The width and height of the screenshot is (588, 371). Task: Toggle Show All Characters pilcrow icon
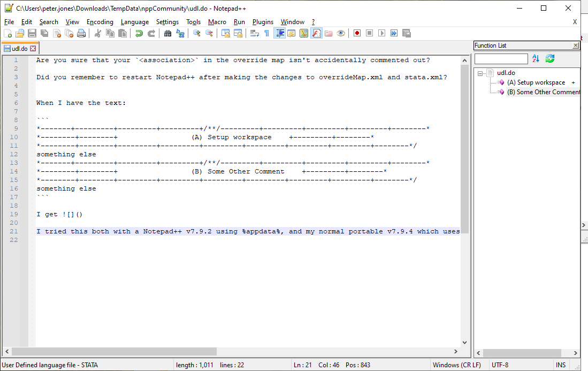pos(266,33)
